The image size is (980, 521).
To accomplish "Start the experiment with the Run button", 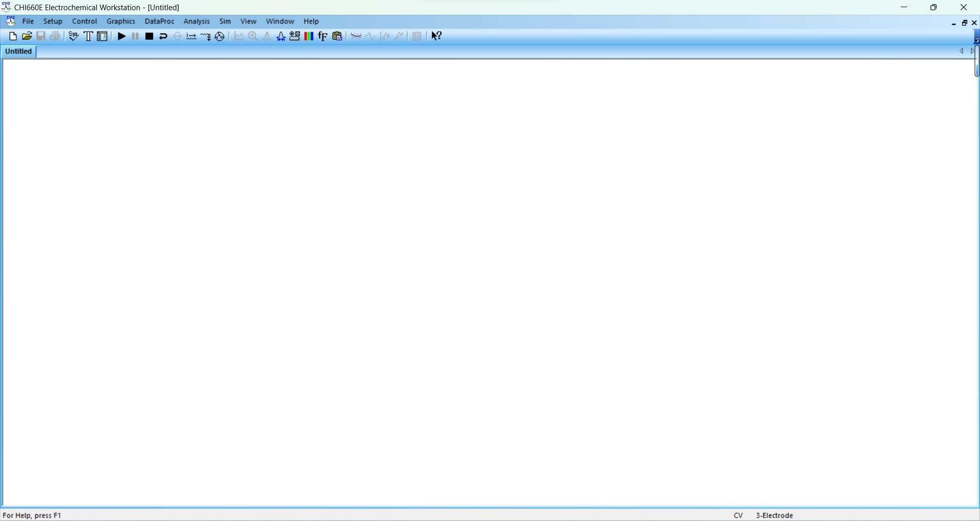I will point(121,36).
